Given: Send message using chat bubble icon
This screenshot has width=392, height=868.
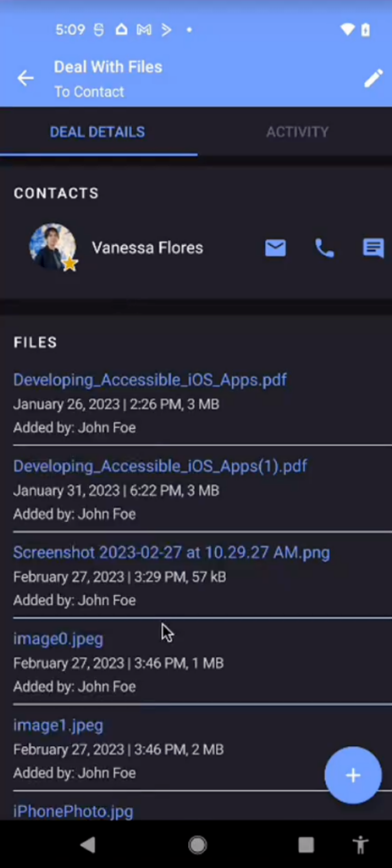Looking at the screenshot, I should click(373, 248).
